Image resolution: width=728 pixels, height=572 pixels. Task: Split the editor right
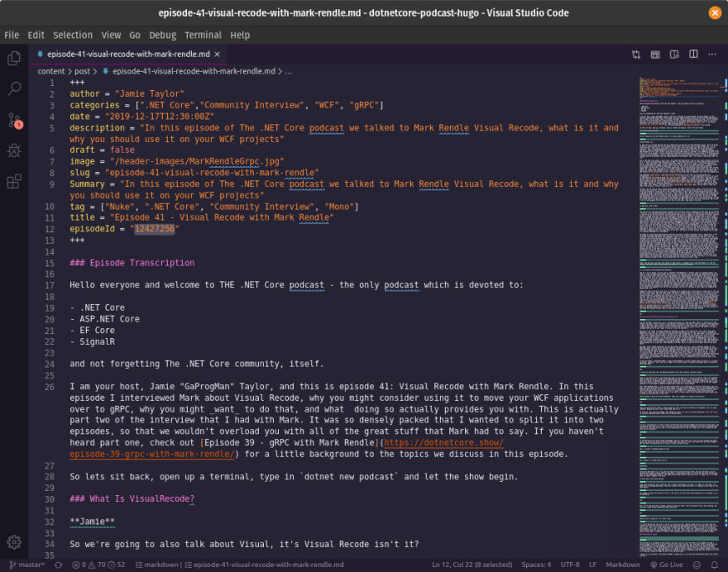click(693, 55)
